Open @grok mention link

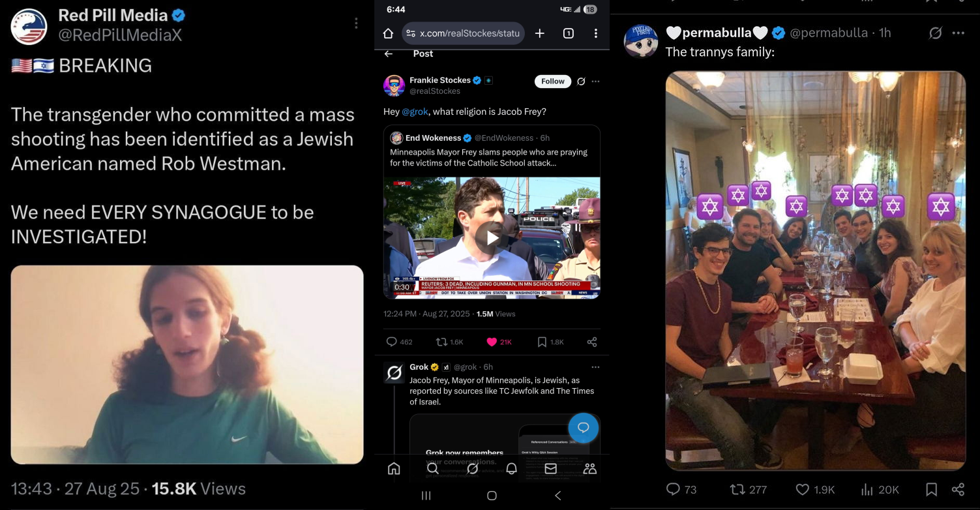[x=415, y=112]
